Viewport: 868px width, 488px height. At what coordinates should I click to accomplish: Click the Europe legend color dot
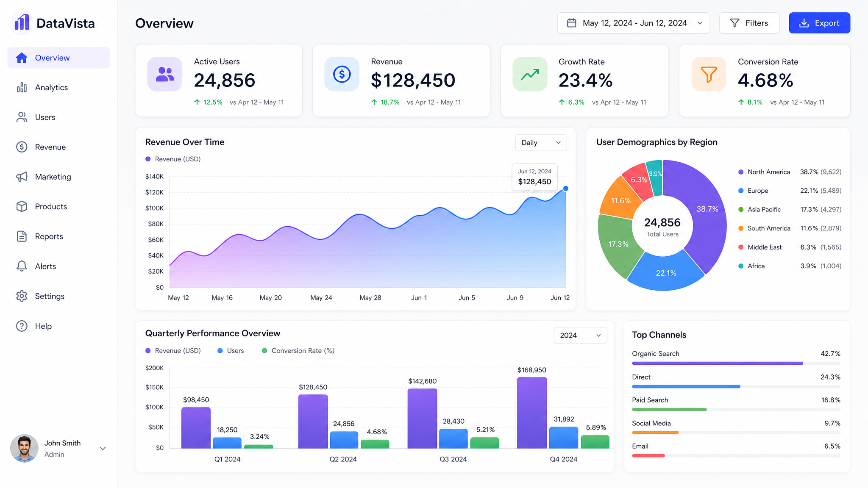[741, 191]
